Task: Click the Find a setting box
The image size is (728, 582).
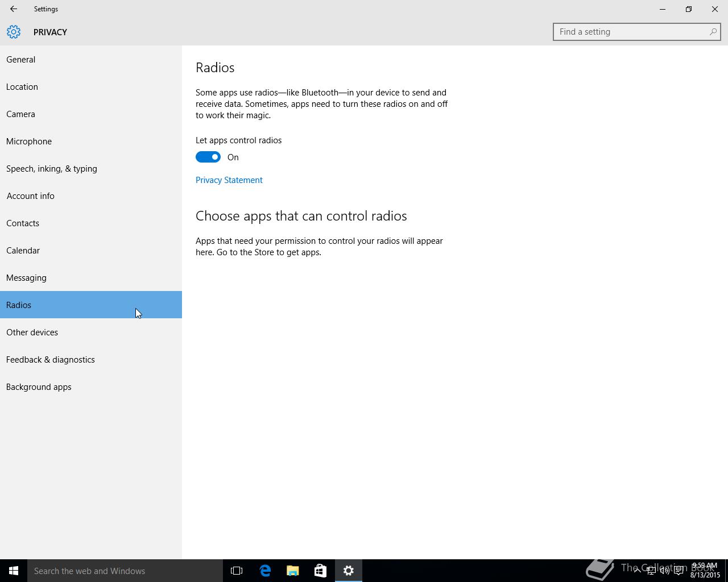Action: (637, 32)
